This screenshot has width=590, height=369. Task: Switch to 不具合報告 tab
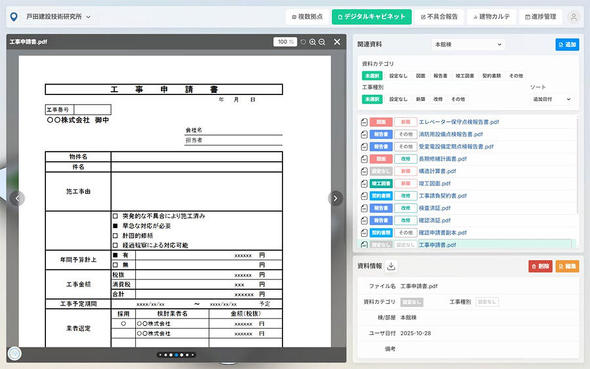(x=439, y=17)
